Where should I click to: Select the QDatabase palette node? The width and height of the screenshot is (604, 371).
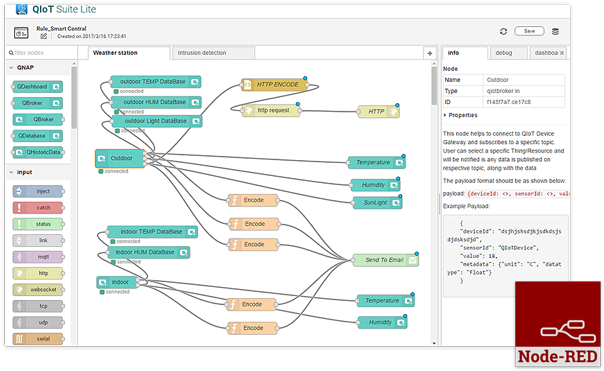pyautogui.click(x=37, y=136)
